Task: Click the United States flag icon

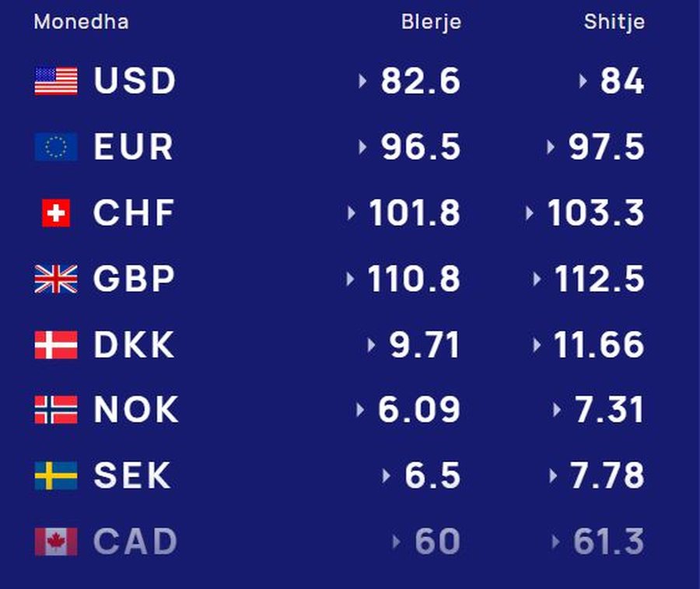Action: point(56,81)
